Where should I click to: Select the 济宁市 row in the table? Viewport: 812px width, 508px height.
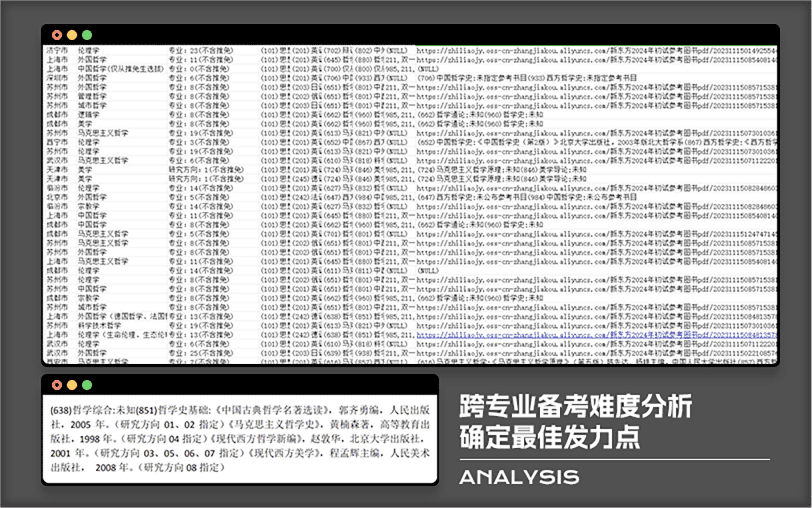[57, 48]
